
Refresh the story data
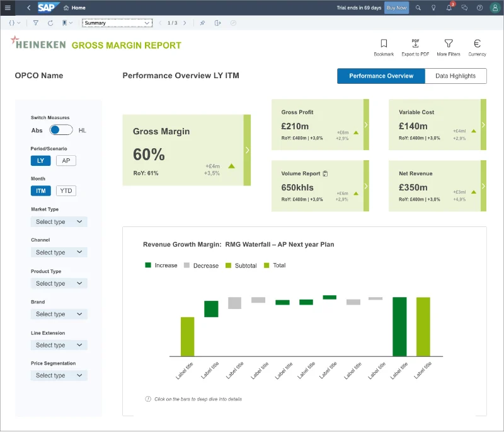click(50, 23)
